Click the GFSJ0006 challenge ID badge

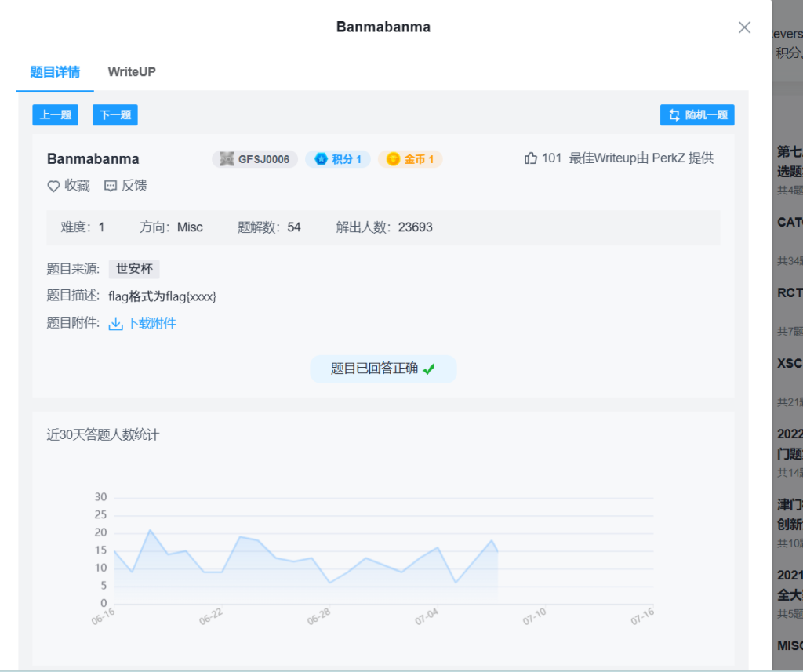click(x=255, y=159)
